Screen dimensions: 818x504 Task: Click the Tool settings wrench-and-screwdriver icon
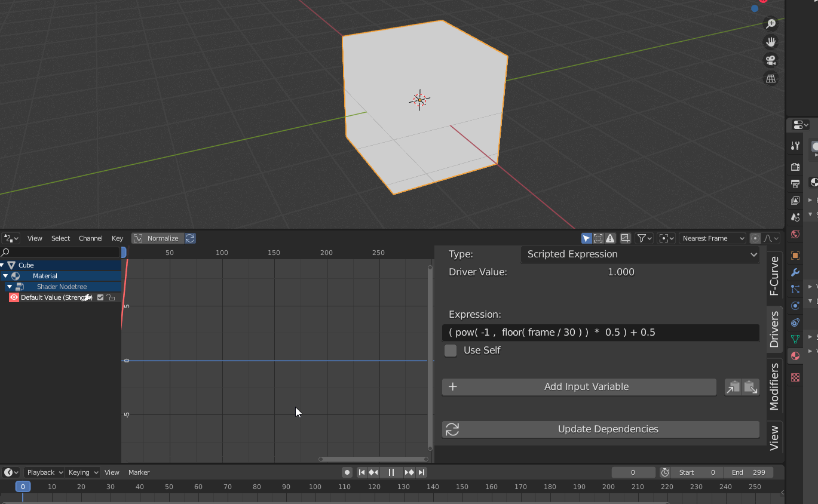click(795, 146)
